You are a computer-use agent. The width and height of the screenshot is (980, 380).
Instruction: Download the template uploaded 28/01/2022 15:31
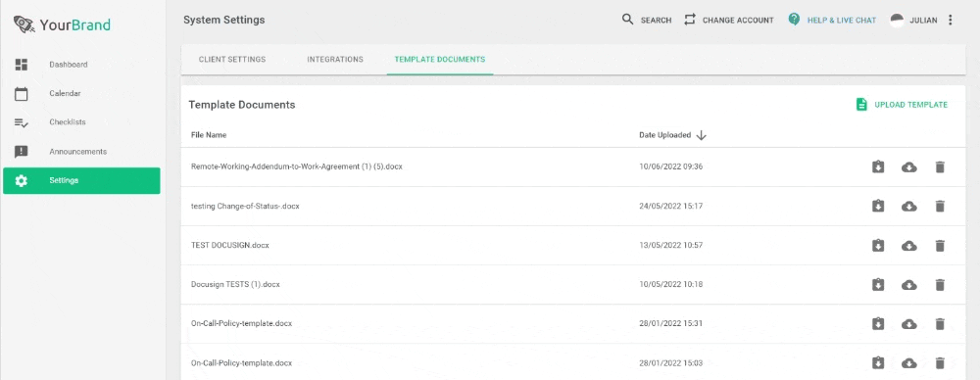pyautogui.click(x=909, y=324)
